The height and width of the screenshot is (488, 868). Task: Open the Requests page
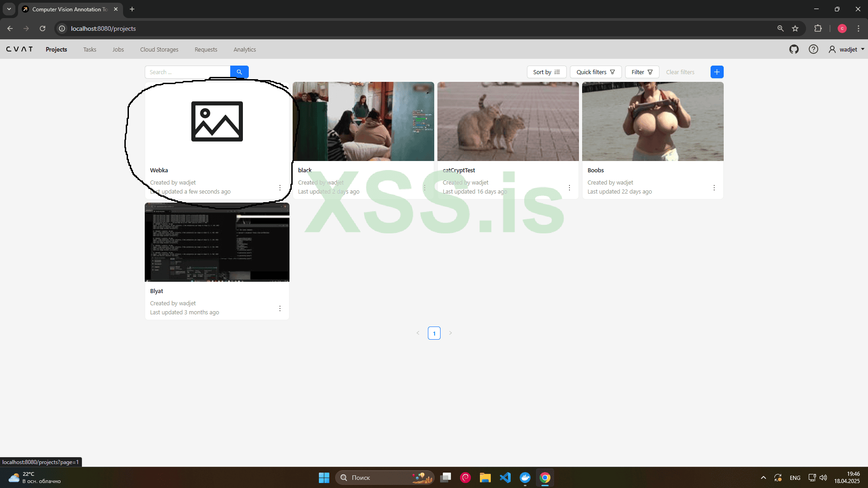click(206, 49)
